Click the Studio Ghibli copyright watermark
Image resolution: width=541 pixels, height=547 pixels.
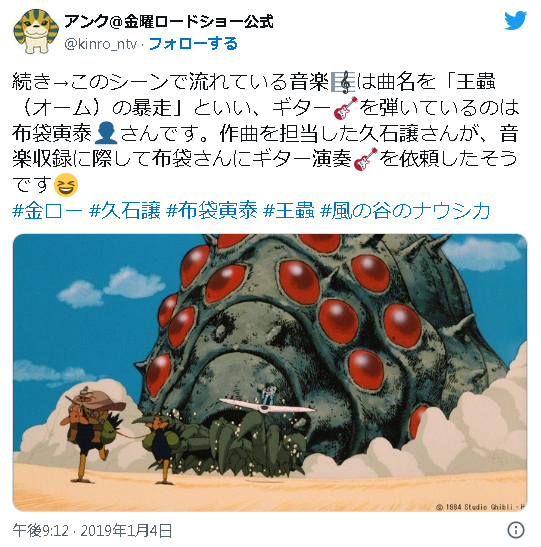480,507
